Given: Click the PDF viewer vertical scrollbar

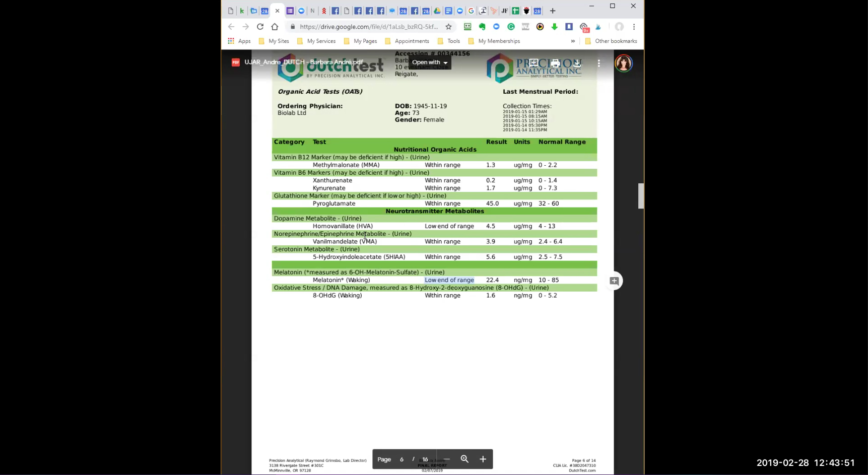Looking at the screenshot, I should coord(641,196).
